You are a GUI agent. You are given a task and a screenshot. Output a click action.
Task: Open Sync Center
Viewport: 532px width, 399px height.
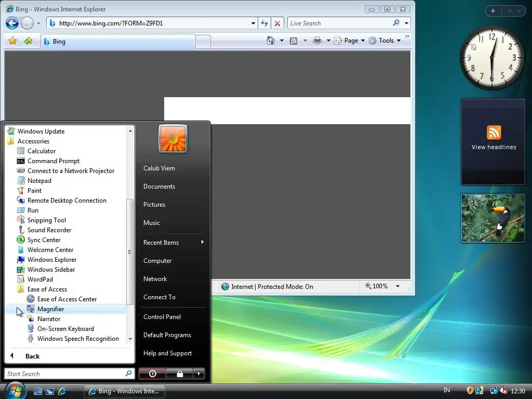(44, 240)
